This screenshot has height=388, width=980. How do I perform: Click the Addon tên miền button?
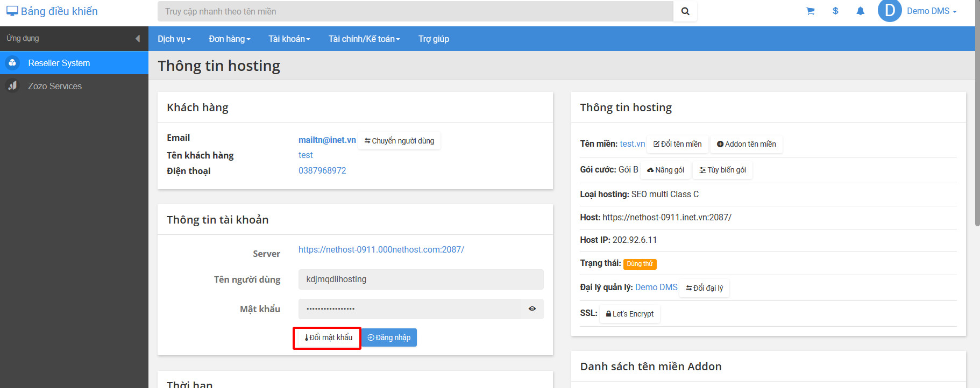pyautogui.click(x=747, y=144)
